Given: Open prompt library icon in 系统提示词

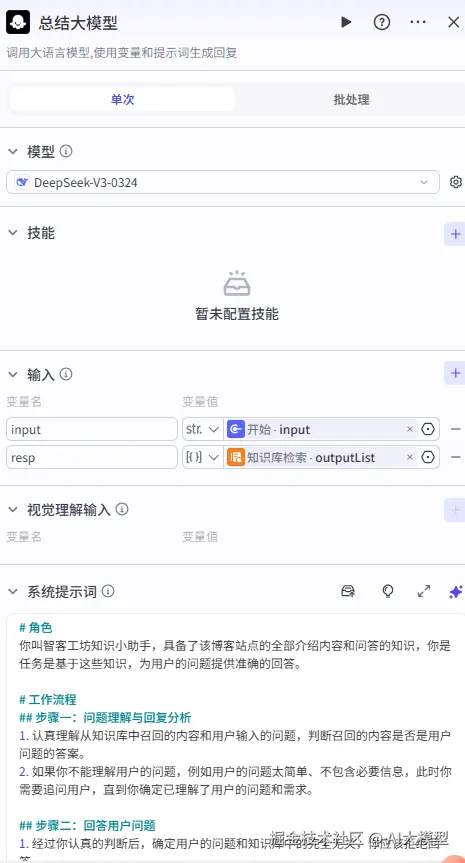Looking at the screenshot, I should click(x=348, y=592).
